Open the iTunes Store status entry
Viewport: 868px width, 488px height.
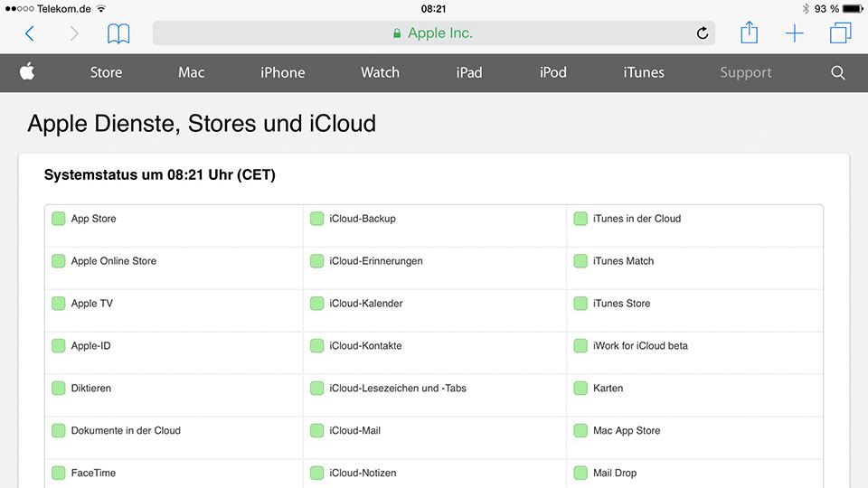[621, 304]
